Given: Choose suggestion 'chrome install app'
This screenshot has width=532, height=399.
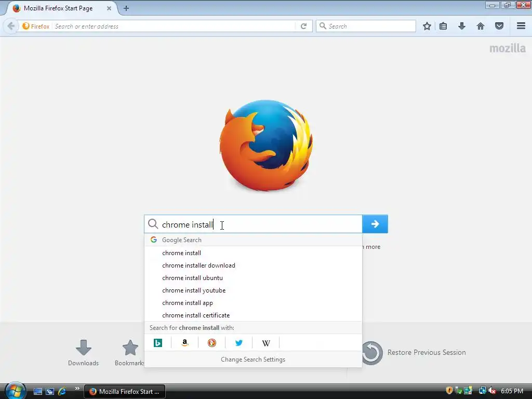Looking at the screenshot, I should point(253,303).
